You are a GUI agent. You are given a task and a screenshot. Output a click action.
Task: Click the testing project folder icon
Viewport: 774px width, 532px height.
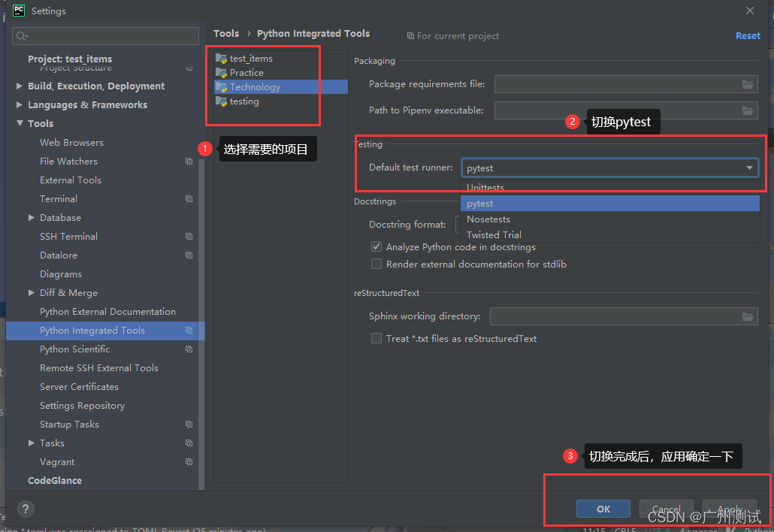(x=221, y=101)
